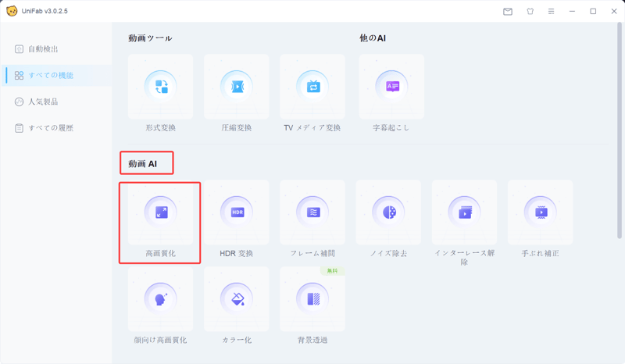Open the カラー化 colorization tool
This screenshot has width=625, height=364.
237,299
